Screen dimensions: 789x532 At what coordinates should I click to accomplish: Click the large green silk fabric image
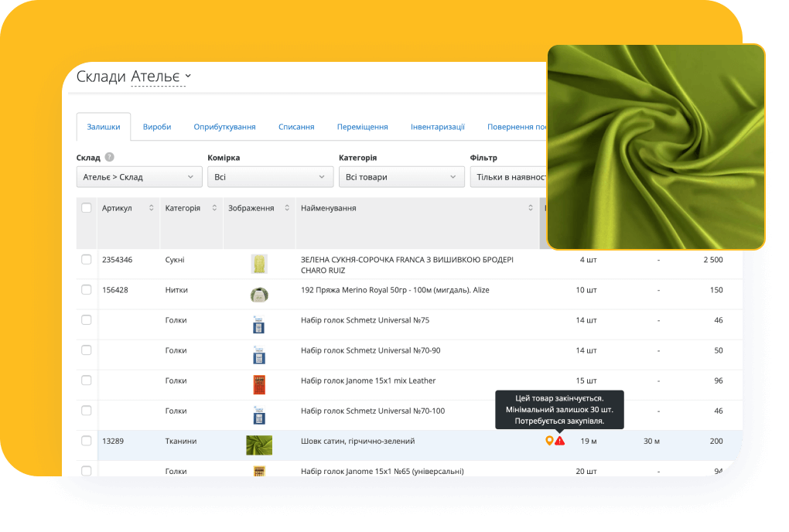pos(656,147)
